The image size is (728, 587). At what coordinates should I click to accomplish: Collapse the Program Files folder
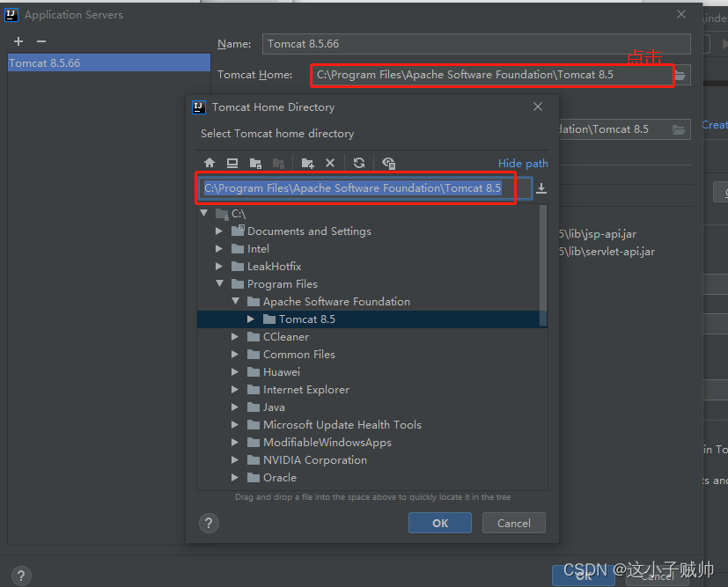(x=219, y=283)
